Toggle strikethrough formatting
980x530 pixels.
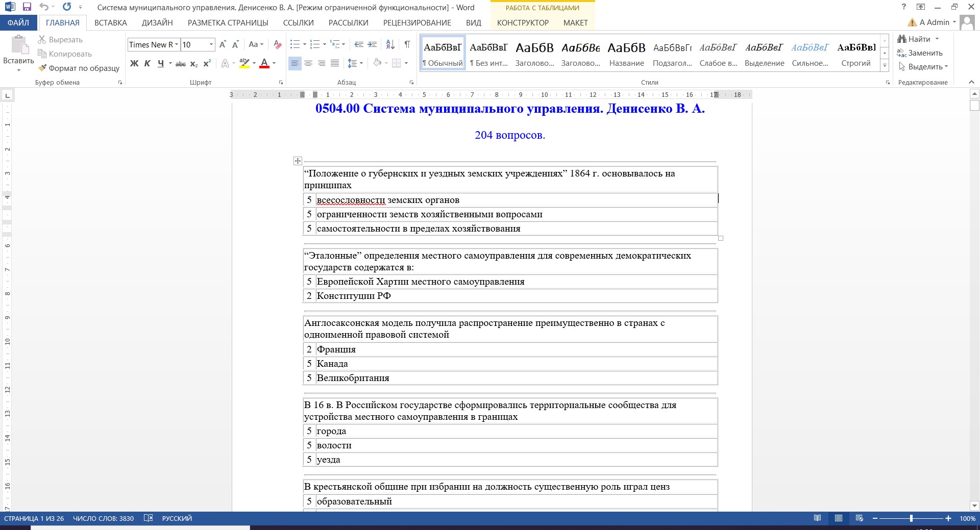pyautogui.click(x=180, y=63)
